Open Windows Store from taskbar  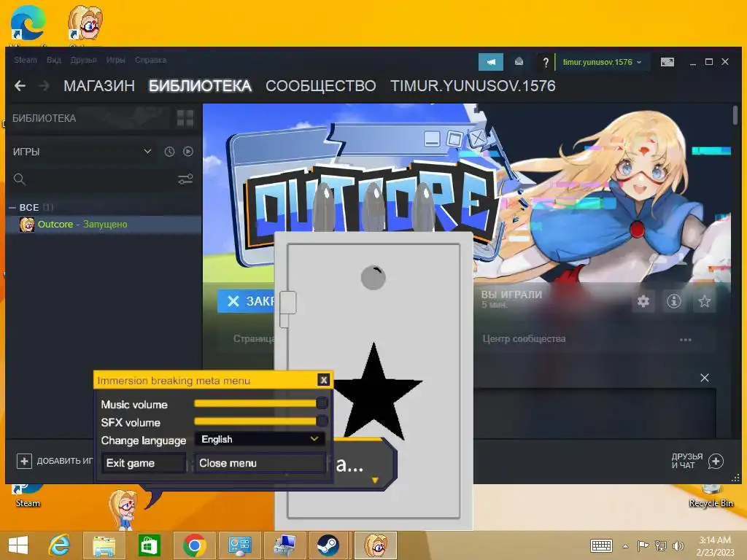tap(149, 545)
